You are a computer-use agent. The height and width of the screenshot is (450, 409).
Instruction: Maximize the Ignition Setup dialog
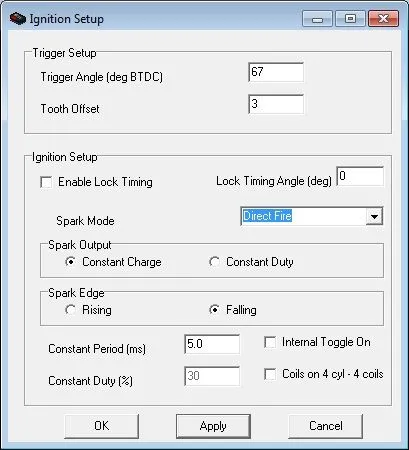point(350,19)
